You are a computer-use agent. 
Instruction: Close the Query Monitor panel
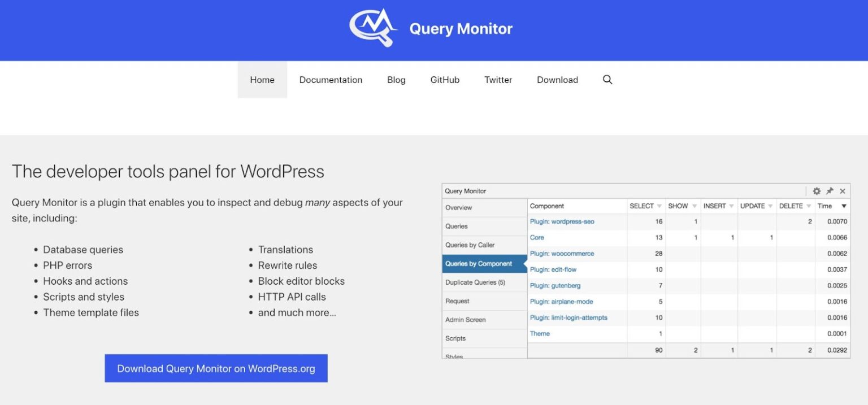coord(843,191)
